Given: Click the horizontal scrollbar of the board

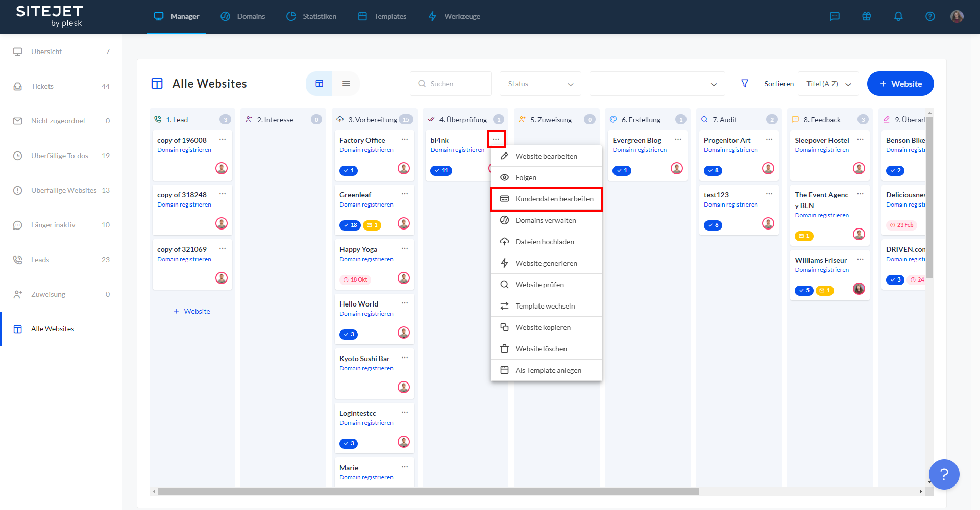Looking at the screenshot, I should [x=428, y=491].
